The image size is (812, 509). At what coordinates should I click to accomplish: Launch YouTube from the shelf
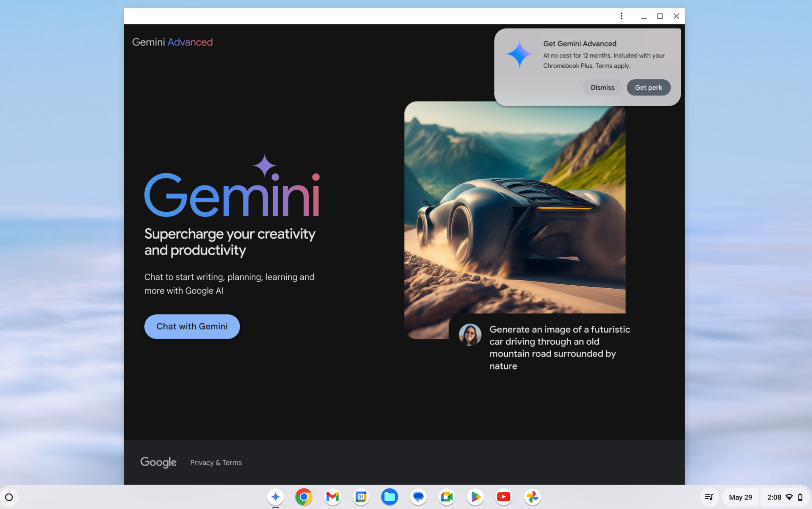click(504, 497)
